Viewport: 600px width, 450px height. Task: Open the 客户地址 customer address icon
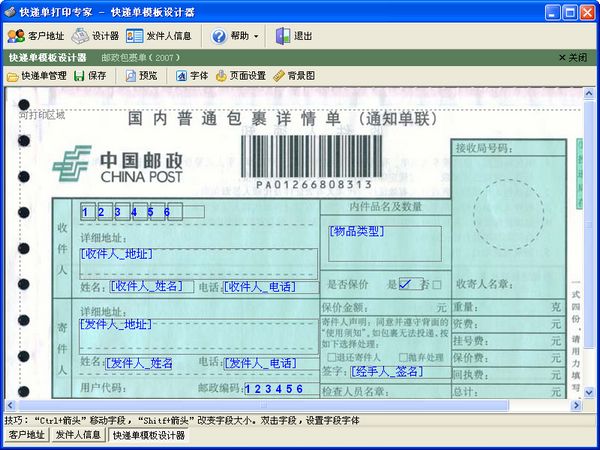click(x=16, y=36)
